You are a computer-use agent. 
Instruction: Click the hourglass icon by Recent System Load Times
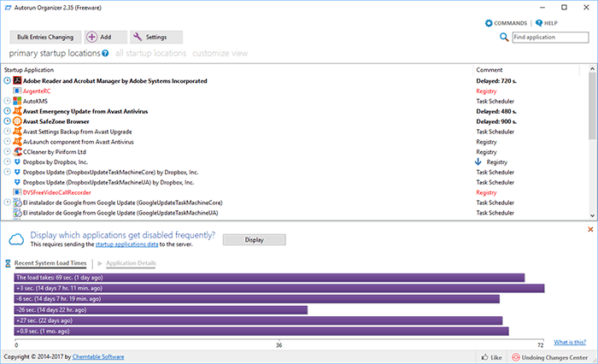click(x=8, y=263)
